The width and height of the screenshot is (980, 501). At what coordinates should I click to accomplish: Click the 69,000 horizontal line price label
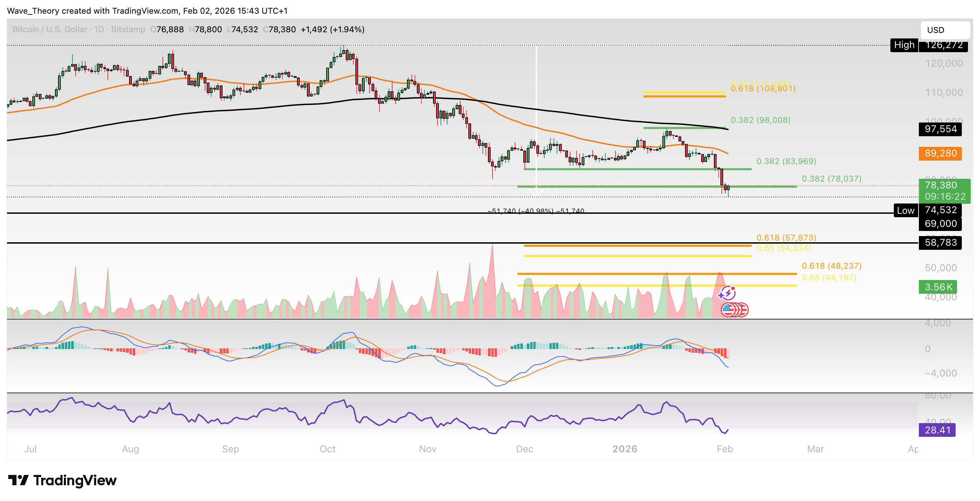click(940, 223)
